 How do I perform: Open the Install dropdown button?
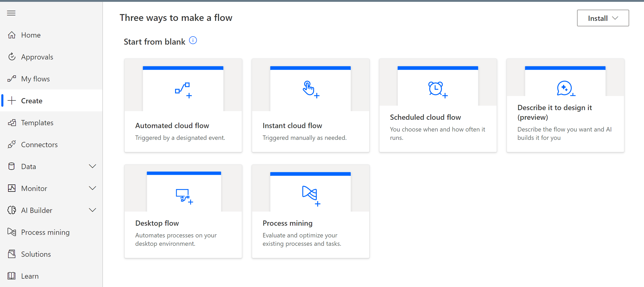(603, 18)
